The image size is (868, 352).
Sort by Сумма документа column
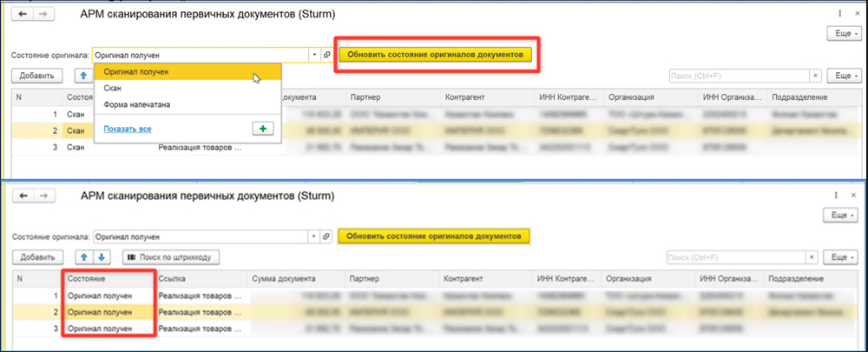296,279
